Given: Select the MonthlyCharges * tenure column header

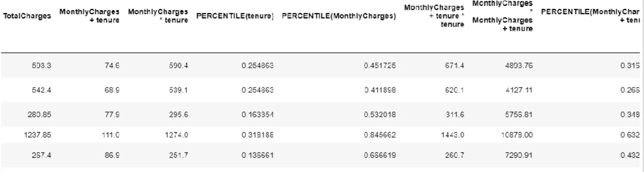Looking at the screenshot, I should pyautogui.click(x=158, y=16).
